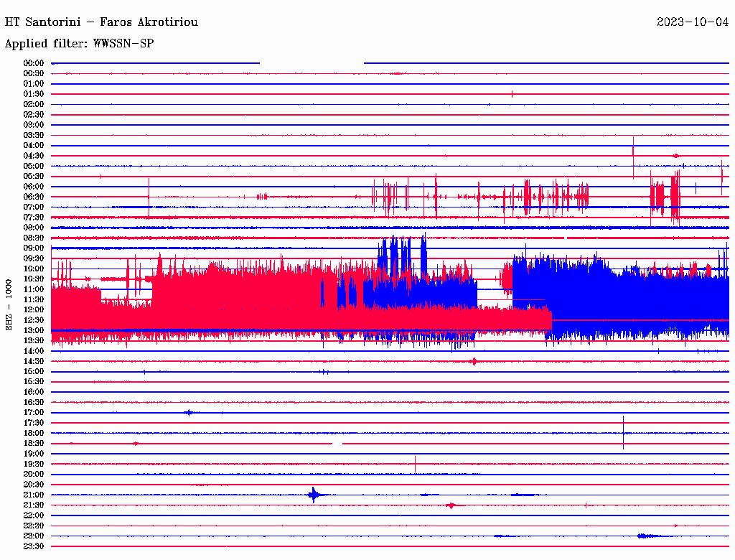Click the red spike on the 01:30 trace
The width and height of the screenshot is (735, 560).
click(512, 94)
